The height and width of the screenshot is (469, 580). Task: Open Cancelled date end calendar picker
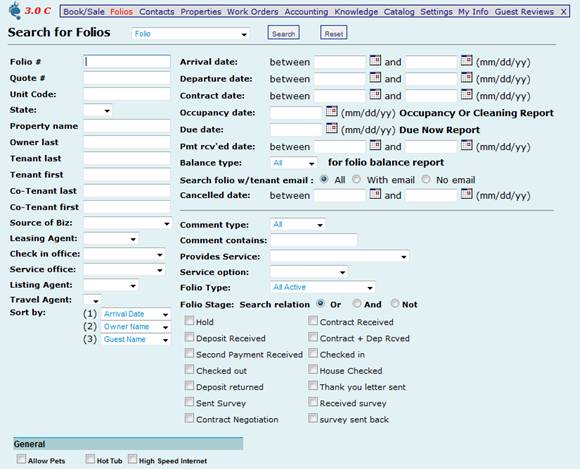point(466,194)
